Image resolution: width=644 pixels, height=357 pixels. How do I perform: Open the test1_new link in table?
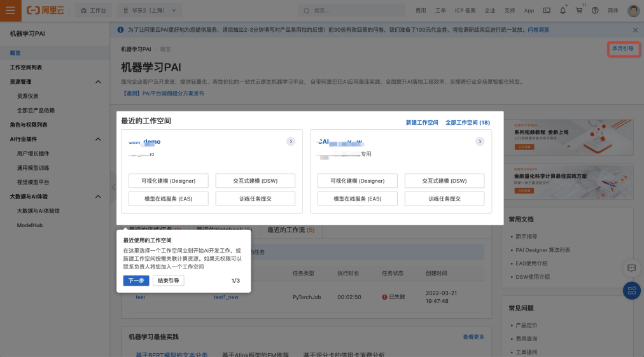click(226, 297)
